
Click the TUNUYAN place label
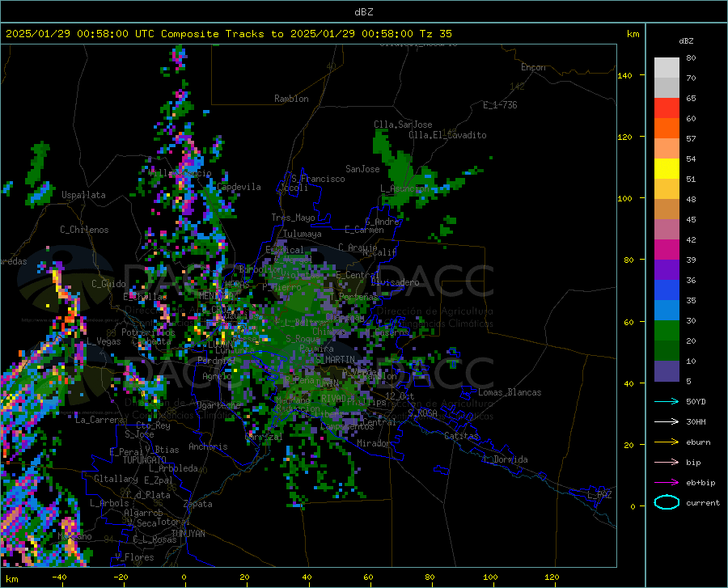(x=188, y=533)
